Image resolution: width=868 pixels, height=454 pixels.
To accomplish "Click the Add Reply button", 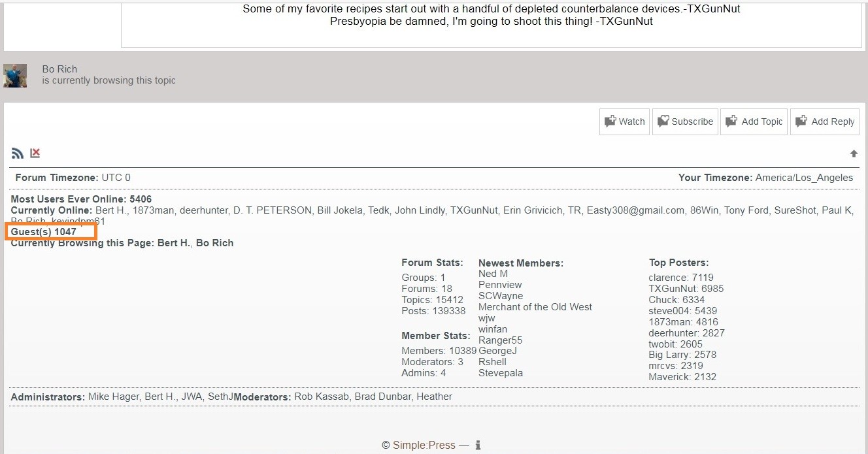I will point(824,122).
